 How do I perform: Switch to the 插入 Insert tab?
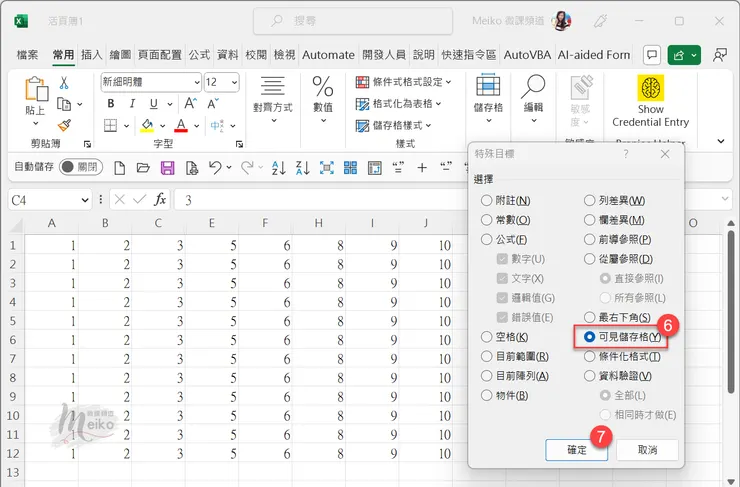tap(92, 55)
